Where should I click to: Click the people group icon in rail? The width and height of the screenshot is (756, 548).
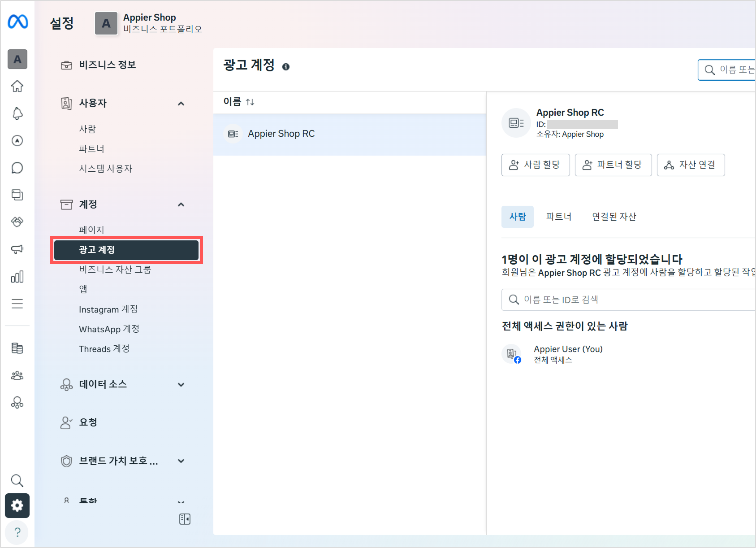pyautogui.click(x=17, y=376)
